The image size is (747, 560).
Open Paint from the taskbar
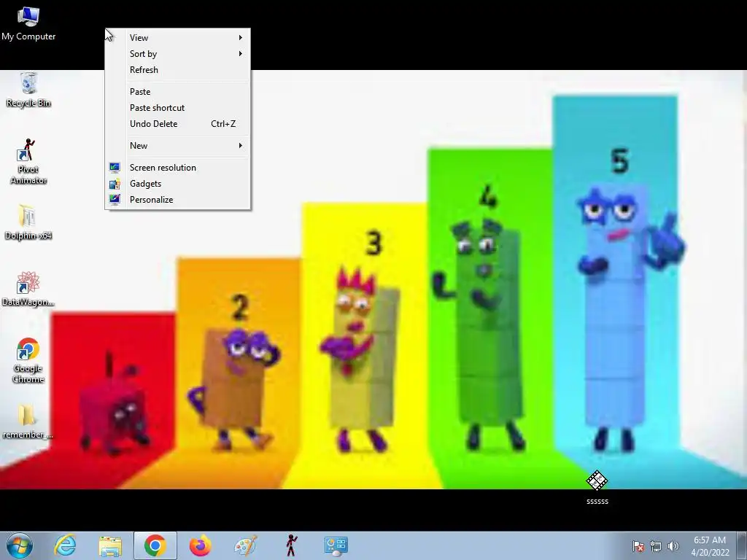(245, 545)
